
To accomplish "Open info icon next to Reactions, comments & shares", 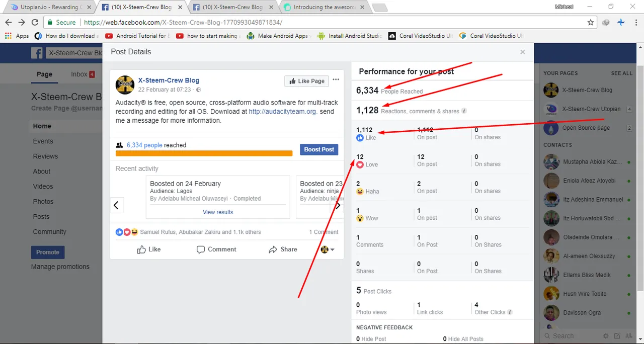I will click(464, 111).
